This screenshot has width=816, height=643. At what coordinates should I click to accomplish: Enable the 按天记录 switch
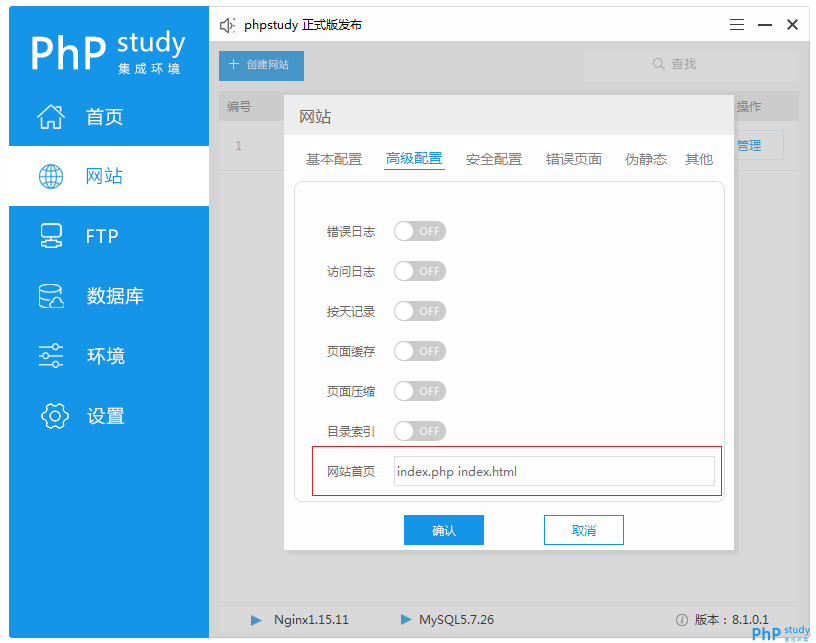pyautogui.click(x=419, y=311)
